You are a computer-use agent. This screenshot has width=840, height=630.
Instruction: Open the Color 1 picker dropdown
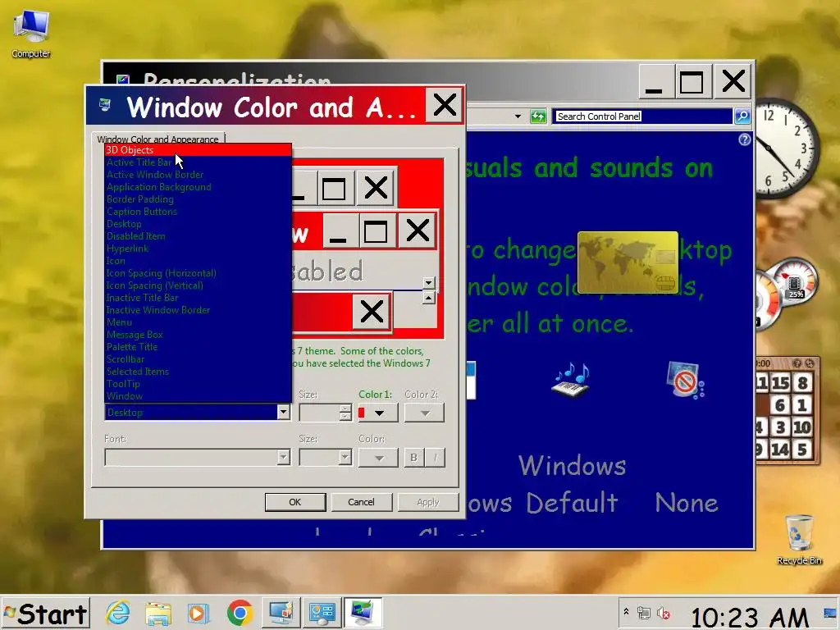click(377, 413)
